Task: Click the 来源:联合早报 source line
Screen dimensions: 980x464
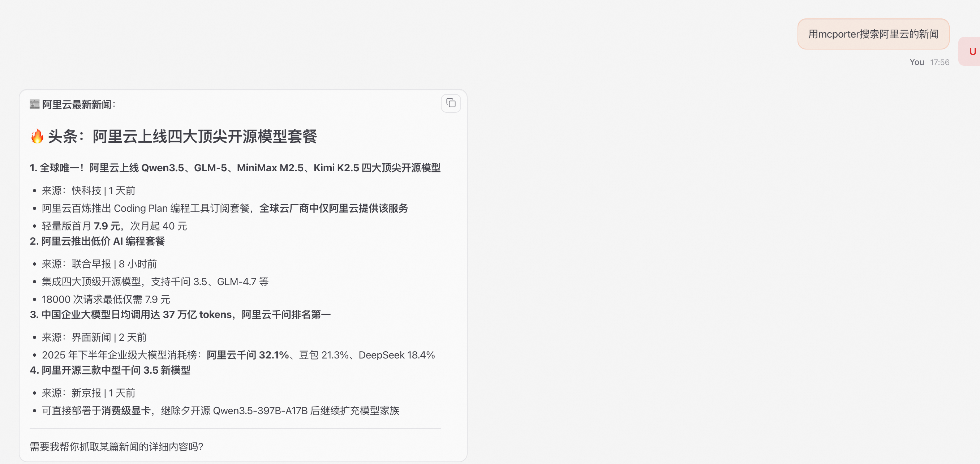Action: 99,264
